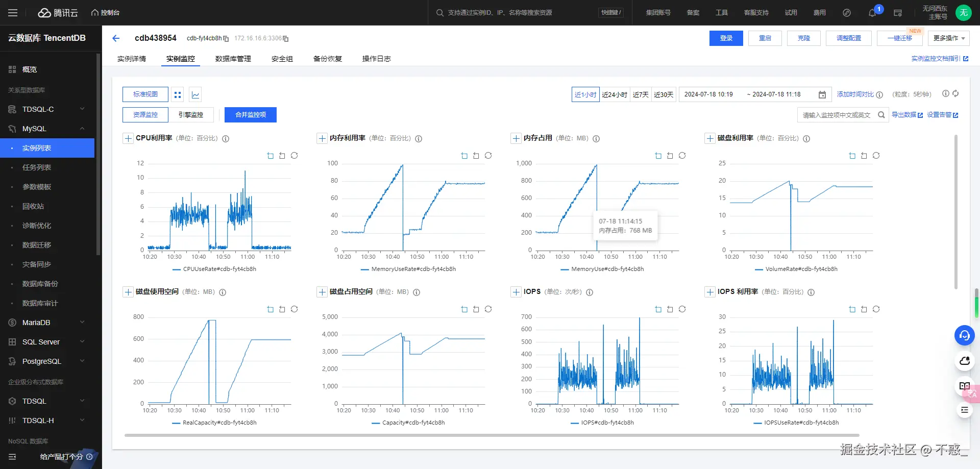Image resolution: width=980 pixels, height=469 pixels.
Task: Open the 导出数据 link
Action: point(907,115)
